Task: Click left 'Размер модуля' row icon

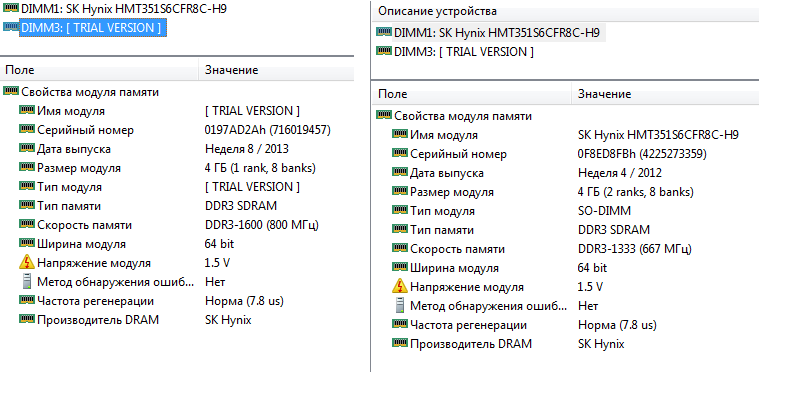Action: 27,167
